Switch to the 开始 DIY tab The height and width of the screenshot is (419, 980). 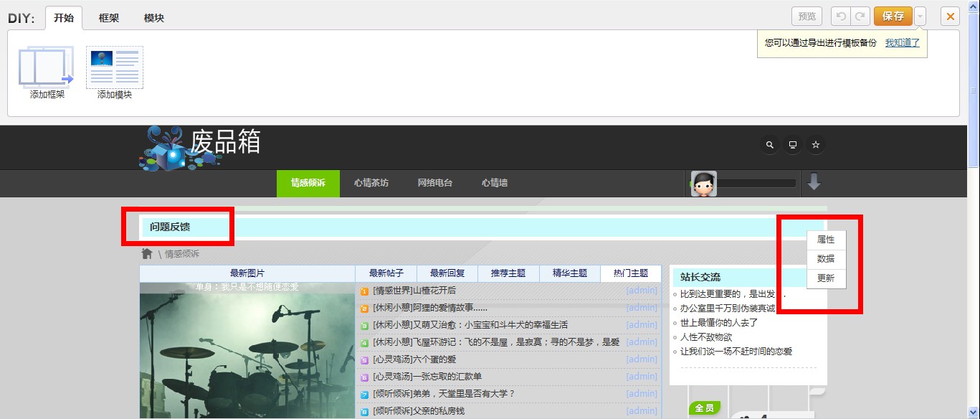[x=64, y=18]
